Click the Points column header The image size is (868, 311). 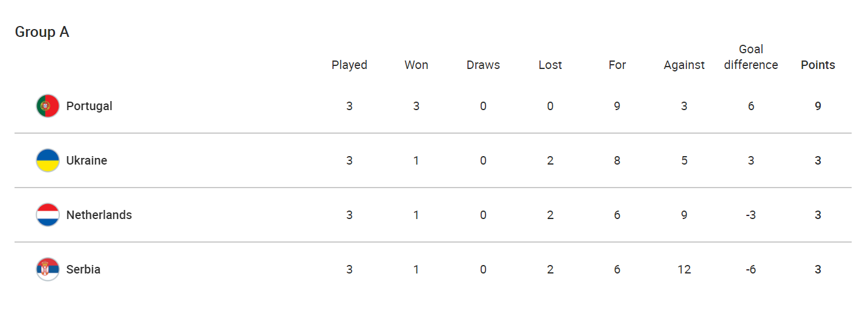click(x=818, y=65)
